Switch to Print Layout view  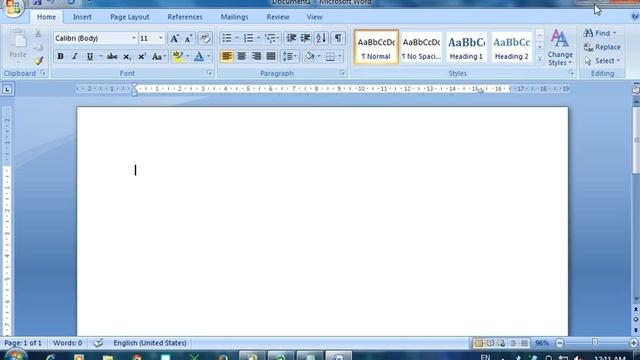pyautogui.click(x=478, y=343)
